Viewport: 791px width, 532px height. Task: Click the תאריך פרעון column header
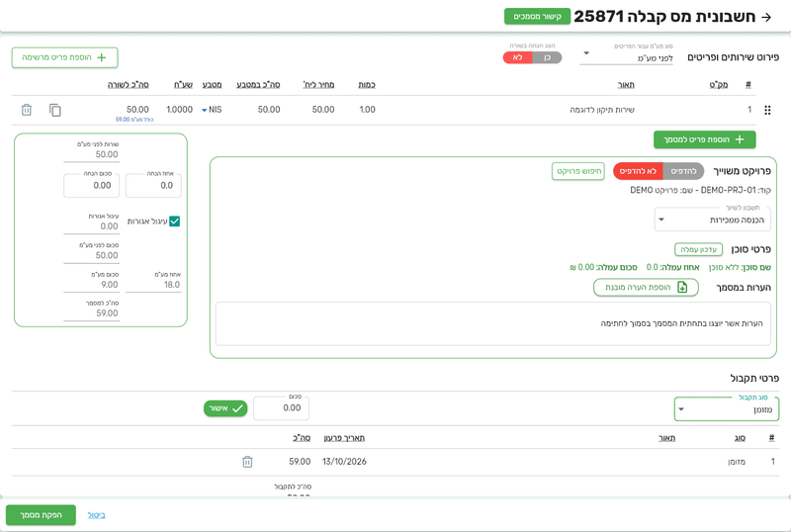[x=344, y=438]
